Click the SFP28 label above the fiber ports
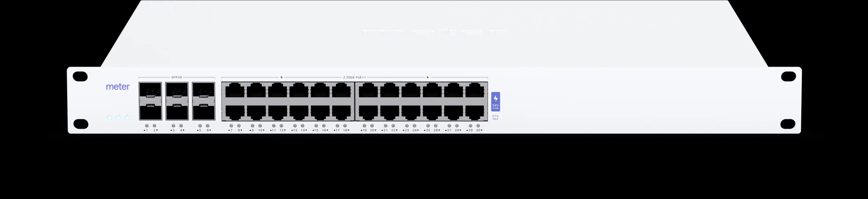 (x=177, y=77)
